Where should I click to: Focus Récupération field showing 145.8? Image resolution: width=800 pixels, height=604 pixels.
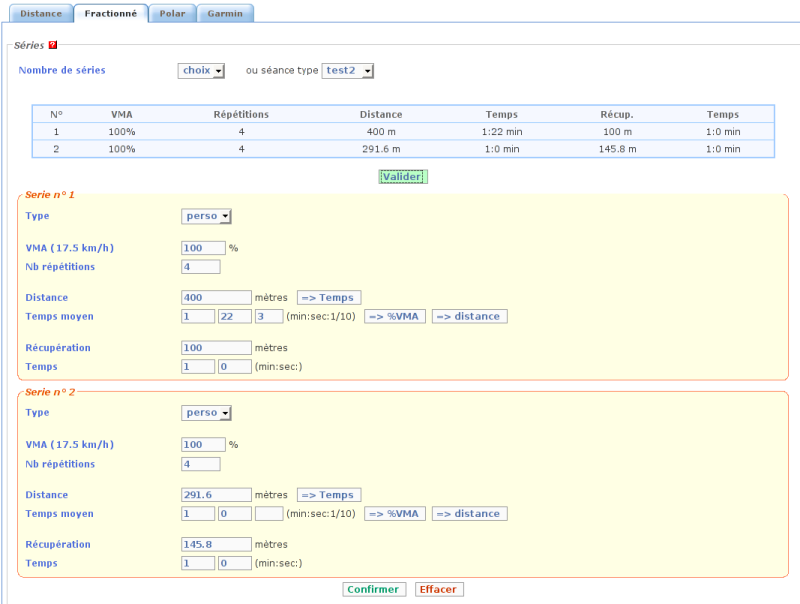216,544
